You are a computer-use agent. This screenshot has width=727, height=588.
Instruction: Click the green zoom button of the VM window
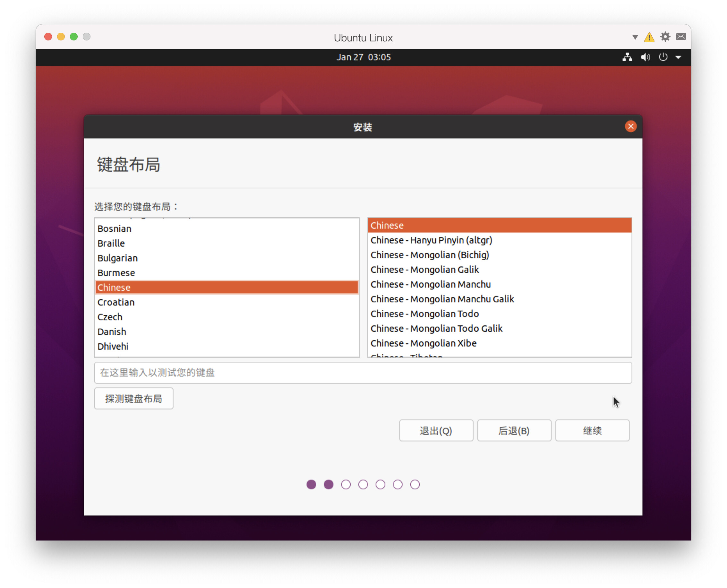pos(74,37)
